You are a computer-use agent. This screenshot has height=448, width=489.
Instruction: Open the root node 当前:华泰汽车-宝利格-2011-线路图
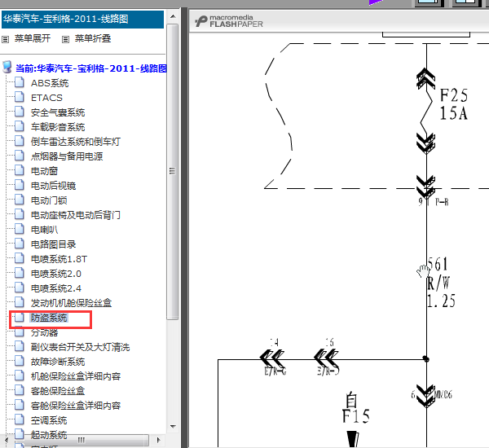pos(90,68)
